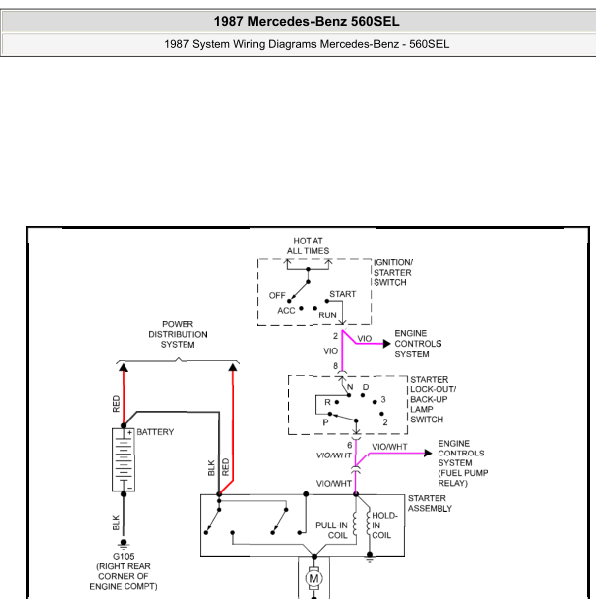The image size is (596, 599).
Task: Select the HOT AT ALL TIMES label
Action: pos(308,246)
